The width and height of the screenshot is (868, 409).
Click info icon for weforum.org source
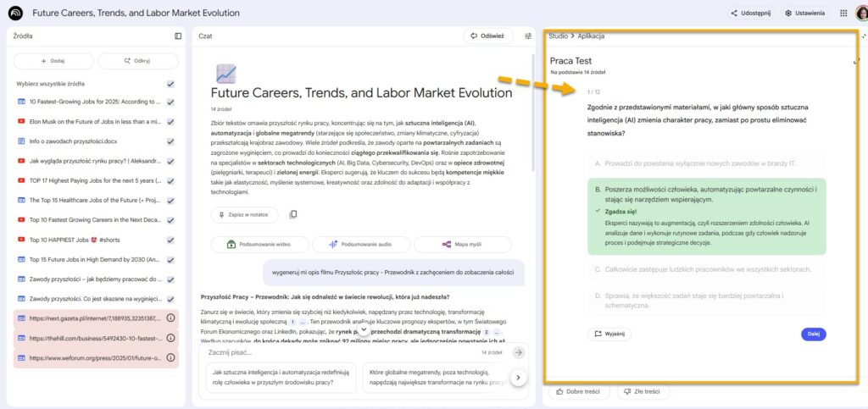coord(170,358)
